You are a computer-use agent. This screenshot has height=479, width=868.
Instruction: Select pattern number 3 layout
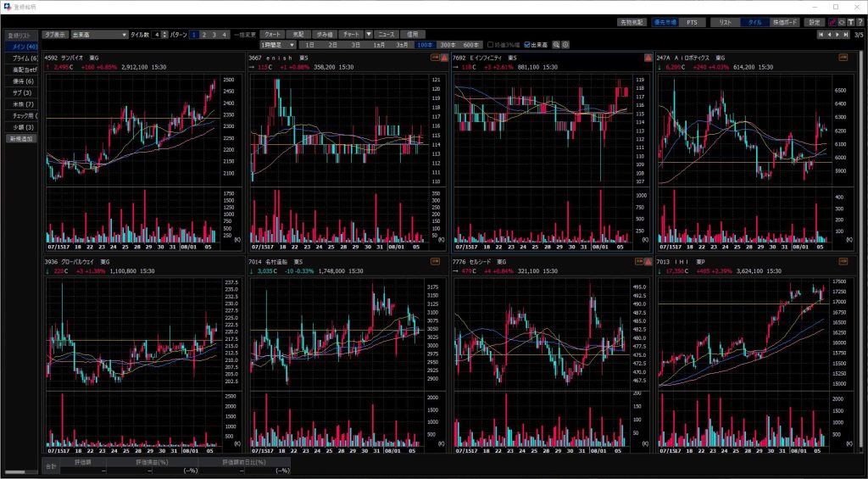point(214,35)
